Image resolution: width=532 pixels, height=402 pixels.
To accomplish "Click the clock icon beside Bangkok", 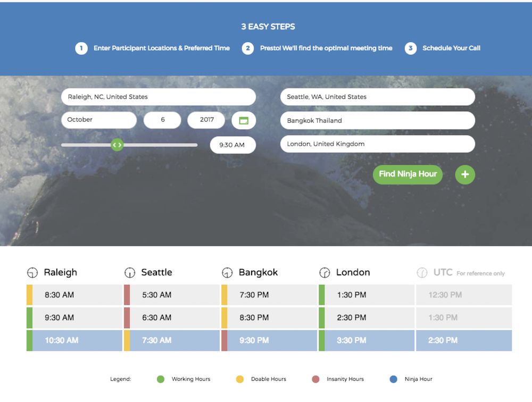I will pyautogui.click(x=227, y=273).
